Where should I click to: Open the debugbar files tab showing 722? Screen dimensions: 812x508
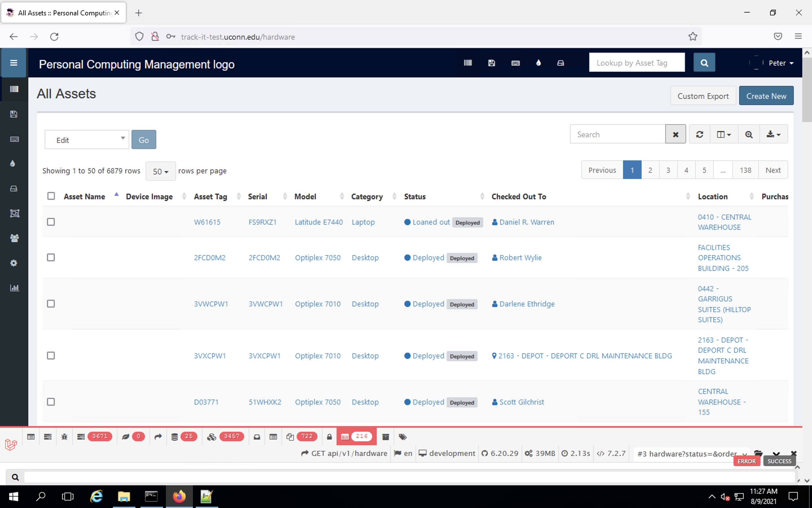(302, 437)
